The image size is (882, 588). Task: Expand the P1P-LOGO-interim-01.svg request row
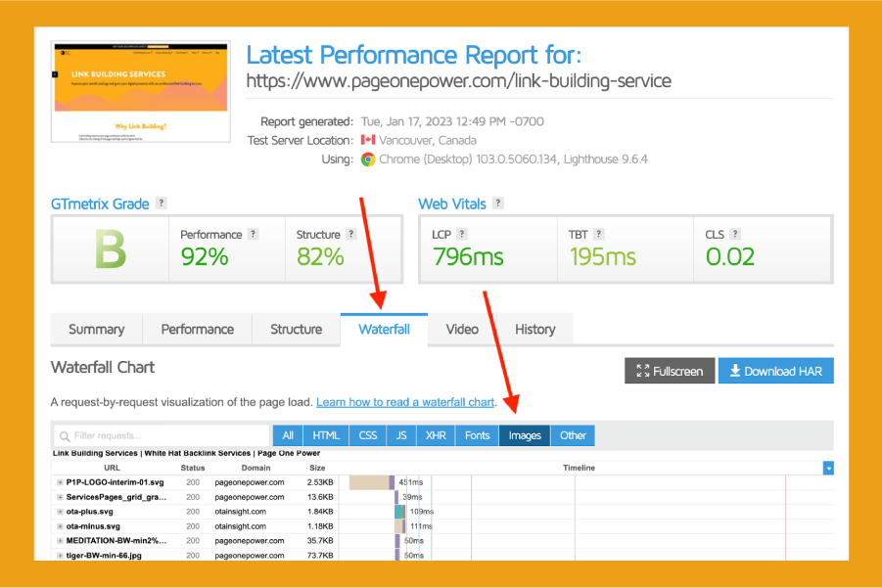[x=60, y=482]
